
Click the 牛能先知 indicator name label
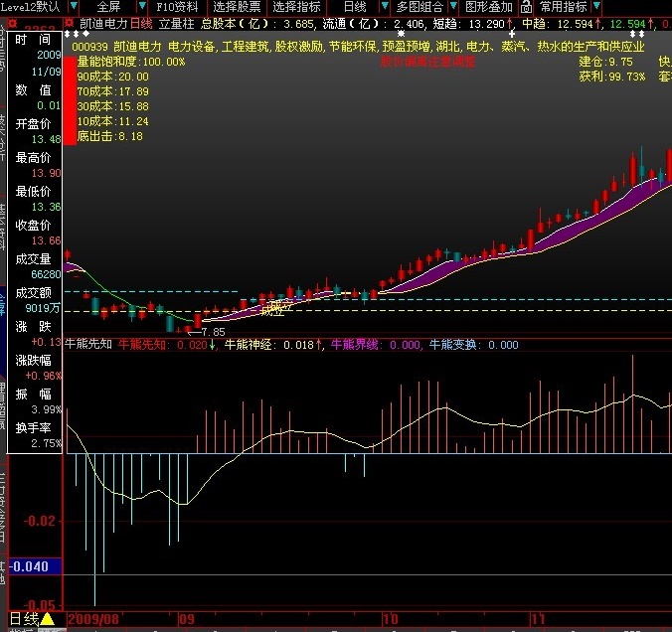pos(88,344)
